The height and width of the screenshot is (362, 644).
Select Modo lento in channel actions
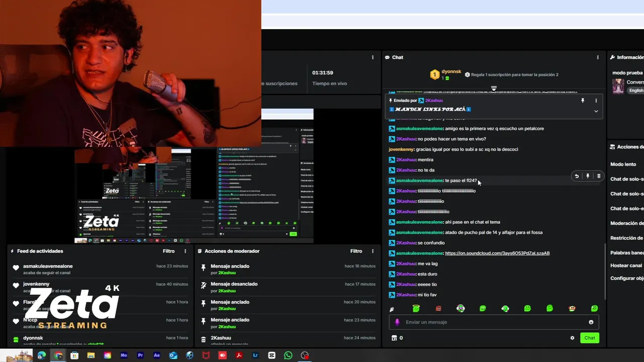tap(623, 164)
